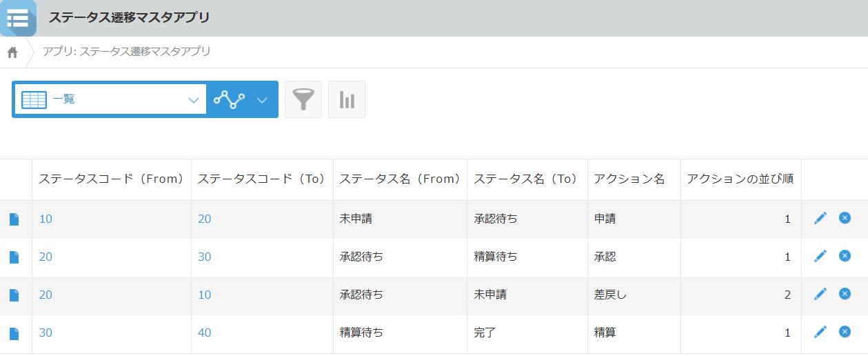Open the bar chart aggregate icon

tap(347, 99)
